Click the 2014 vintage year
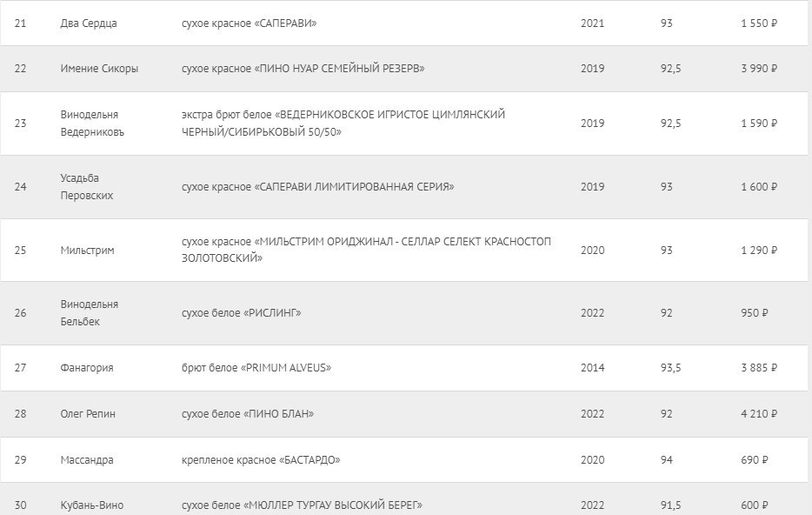The width and height of the screenshot is (812, 515). 592,368
